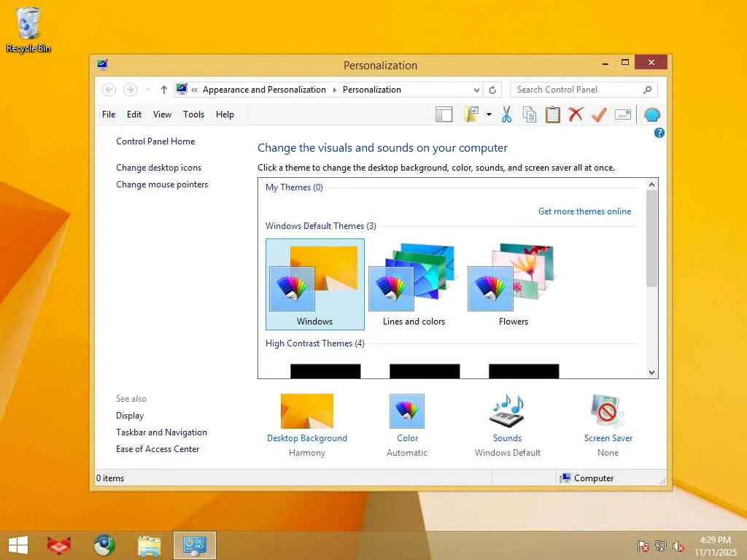Click the Copy toolbar icon
Image resolution: width=747 pixels, height=560 pixels.
[x=530, y=114]
